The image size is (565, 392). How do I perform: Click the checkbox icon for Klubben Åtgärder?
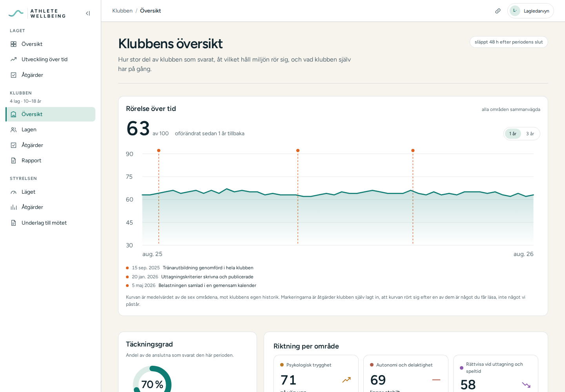coord(14,145)
